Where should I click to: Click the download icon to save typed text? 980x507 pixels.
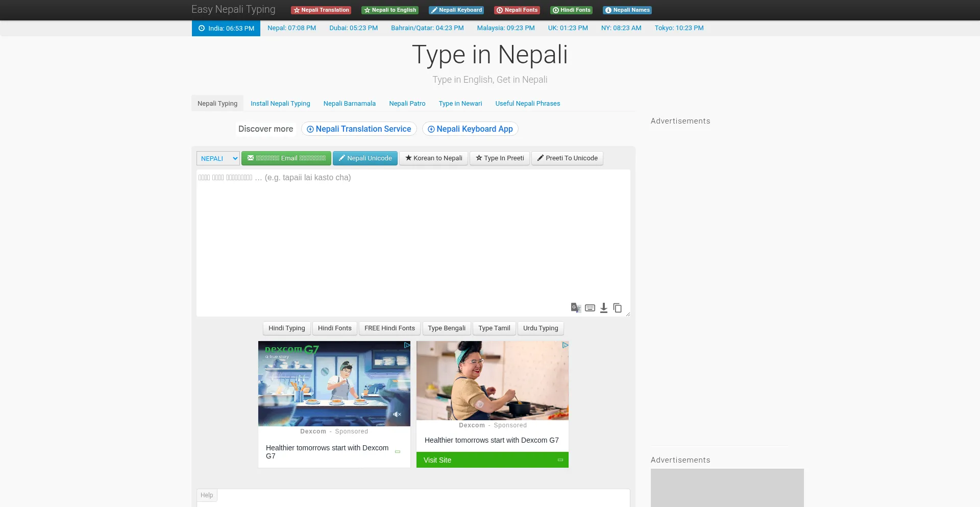coord(603,308)
